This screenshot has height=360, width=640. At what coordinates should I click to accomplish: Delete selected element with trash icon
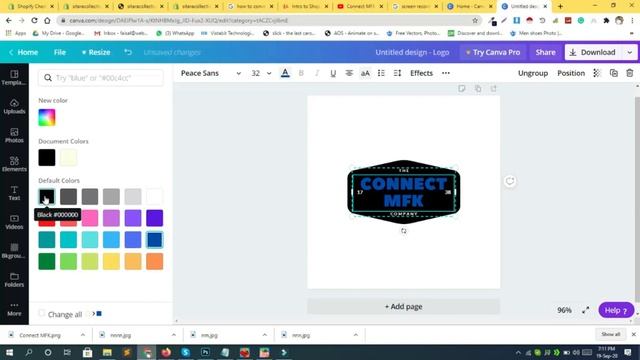pos(630,73)
